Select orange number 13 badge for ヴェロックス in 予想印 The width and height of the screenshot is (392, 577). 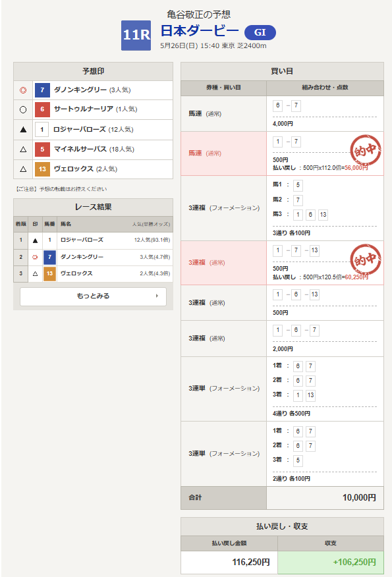(x=42, y=169)
